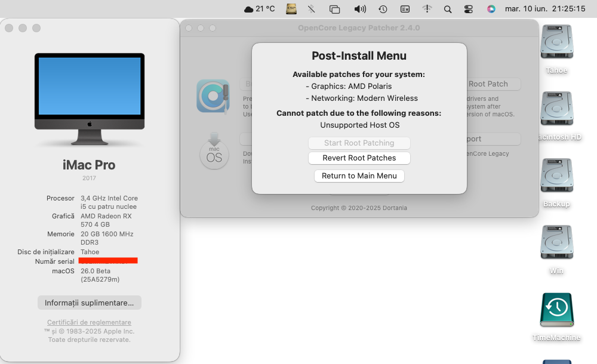Click the keyboard input source menu bar icon
The image size is (597, 364).
(x=405, y=9)
